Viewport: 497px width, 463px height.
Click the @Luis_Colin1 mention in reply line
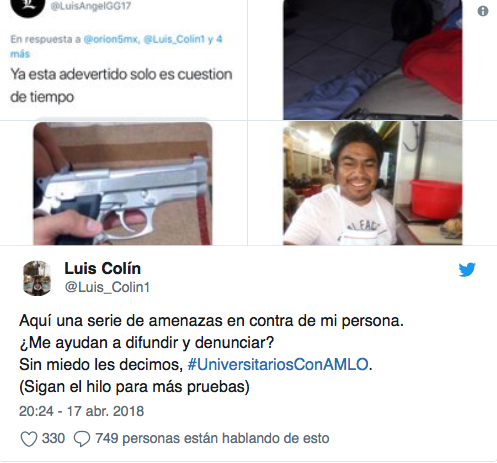click(x=174, y=39)
